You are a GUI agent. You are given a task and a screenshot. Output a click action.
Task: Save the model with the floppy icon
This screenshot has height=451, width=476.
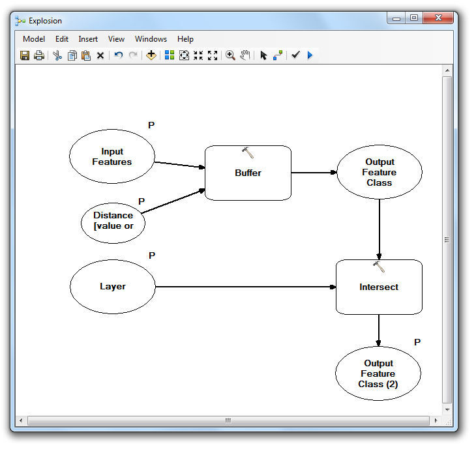click(25, 55)
